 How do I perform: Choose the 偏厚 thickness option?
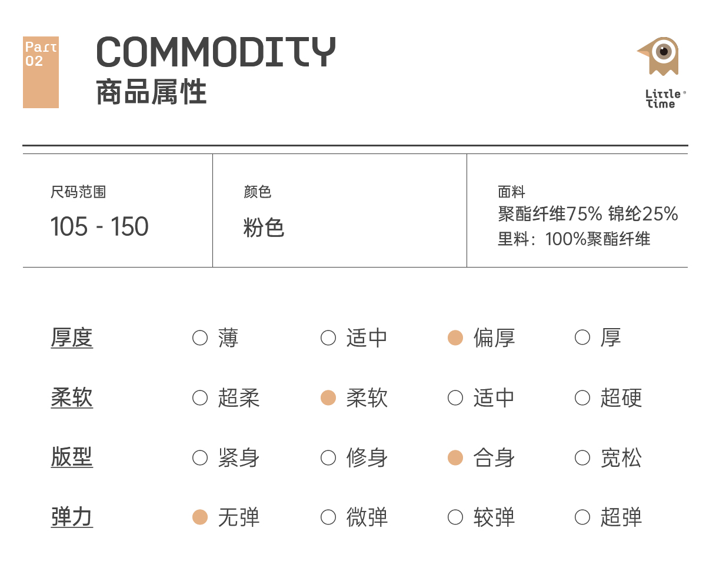pyautogui.click(x=455, y=338)
